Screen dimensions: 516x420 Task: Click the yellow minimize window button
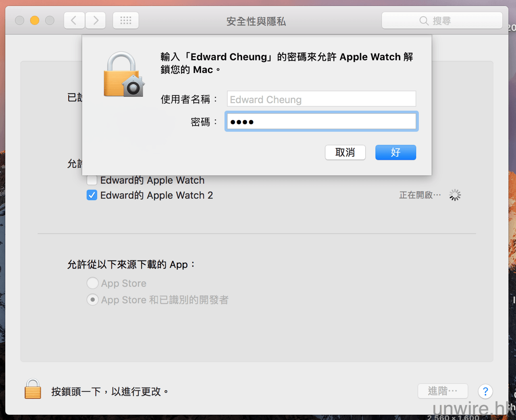tap(35, 20)
